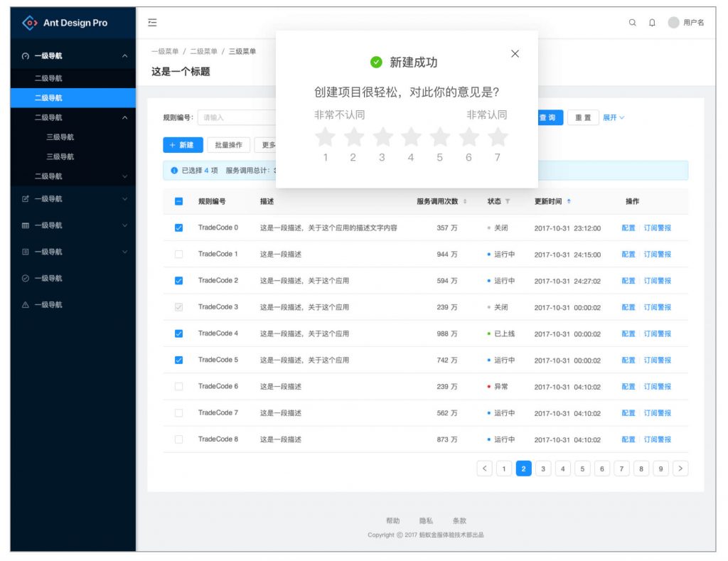The height and width of the screenshot is (561, 728).
Task: Rate with star number 1
Action: point(325,137)
